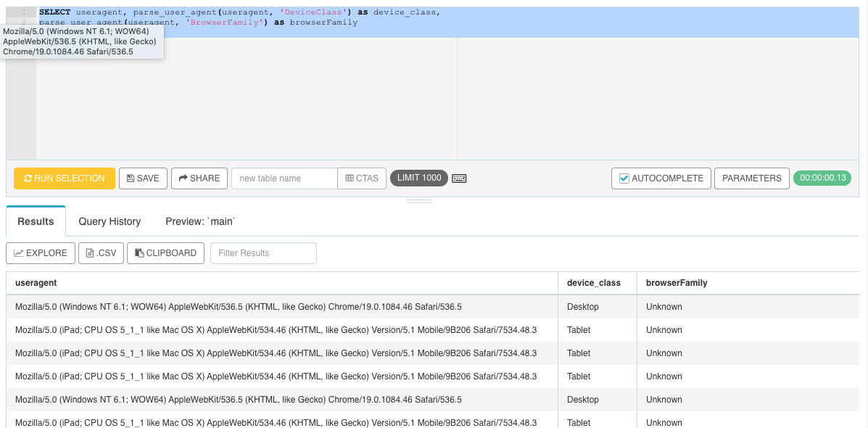Image resolution: width=868 pixels, height=428 pixels.
Task: Switch to the Query History tab
Action: click(x=109, y=221)
